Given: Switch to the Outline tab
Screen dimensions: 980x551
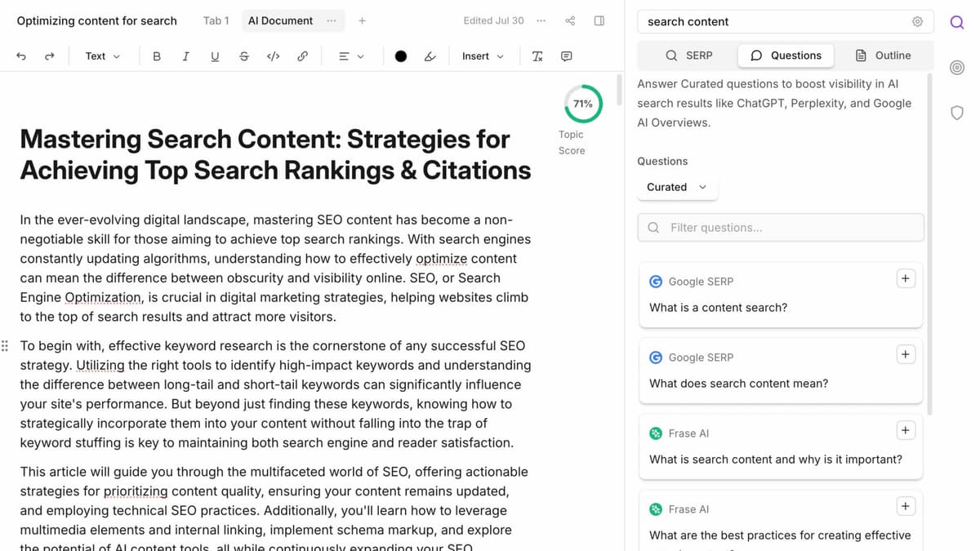Looking at the screenshot, I should pos(883,56).
